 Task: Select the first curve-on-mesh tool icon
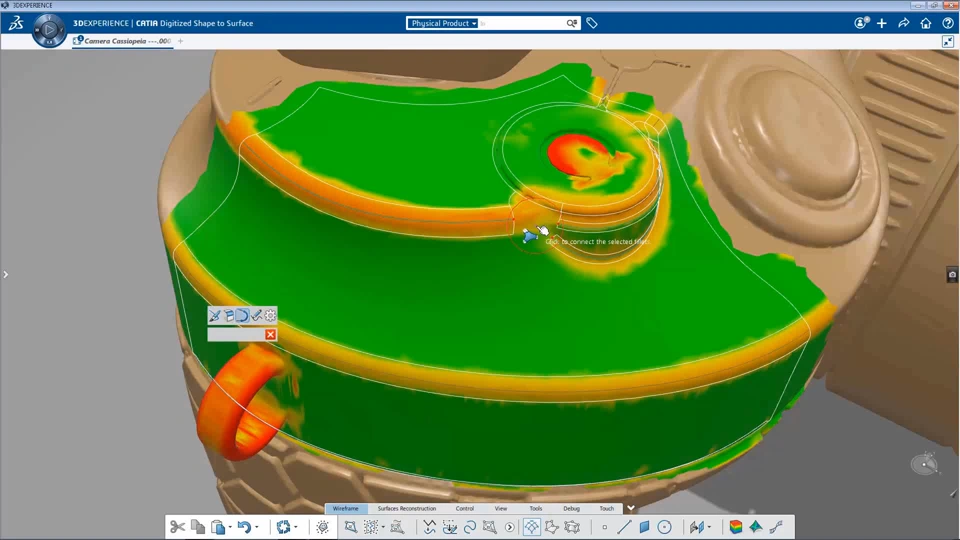[x=351, y=527]
